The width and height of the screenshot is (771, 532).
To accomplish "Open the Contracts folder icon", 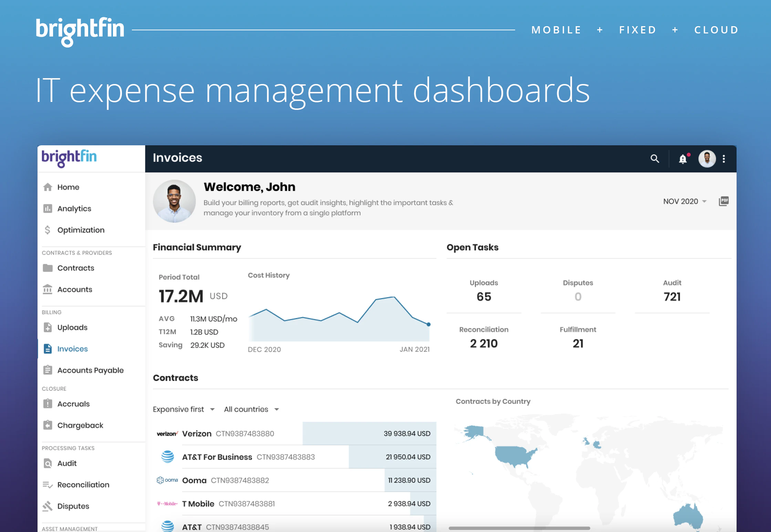I will (x=48, y=268).
